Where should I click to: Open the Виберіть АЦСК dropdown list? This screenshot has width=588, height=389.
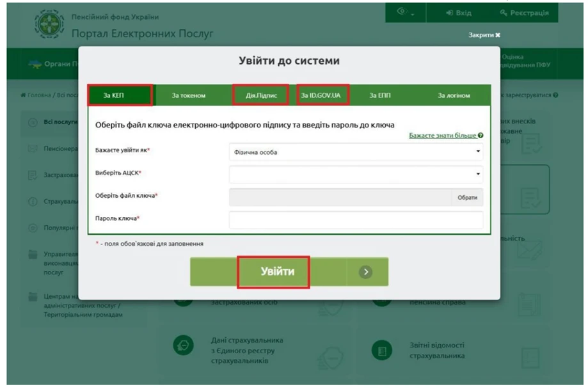(356, 173)
